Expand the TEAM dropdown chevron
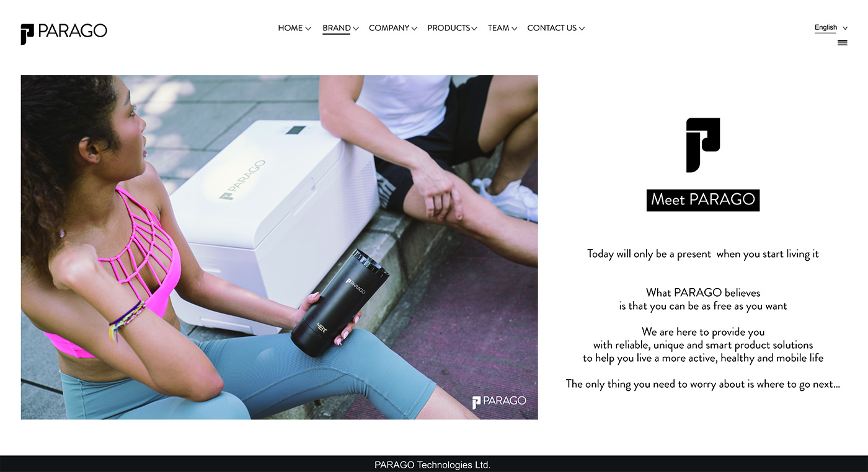 click(514, 28)
